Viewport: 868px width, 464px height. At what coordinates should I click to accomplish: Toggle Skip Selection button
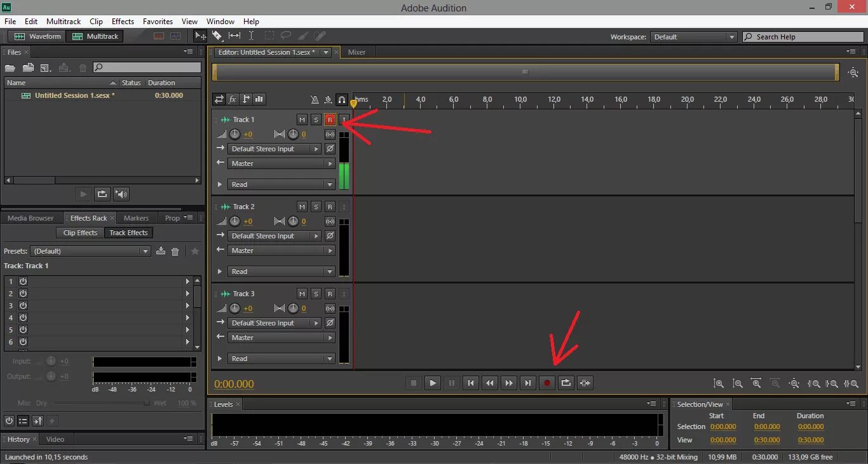tap(585, 383)
